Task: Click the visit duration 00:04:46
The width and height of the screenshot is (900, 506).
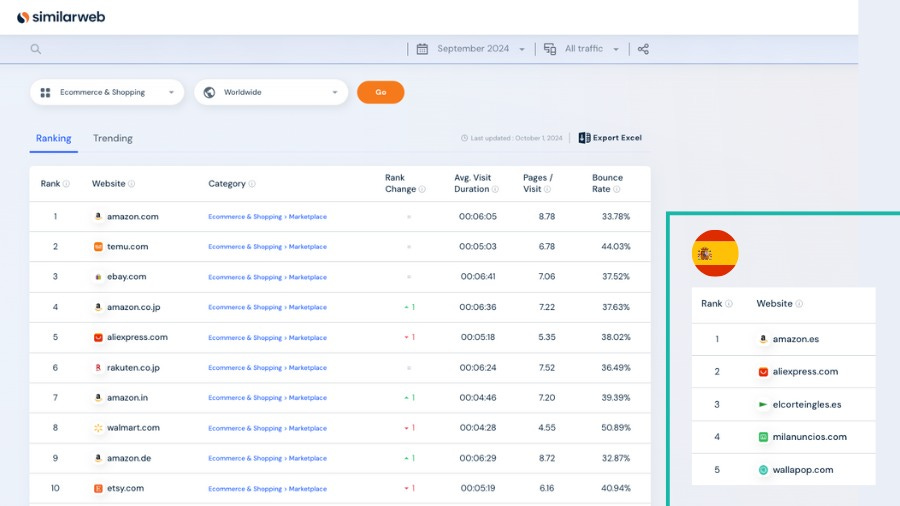Action: [x=478, y=398]
